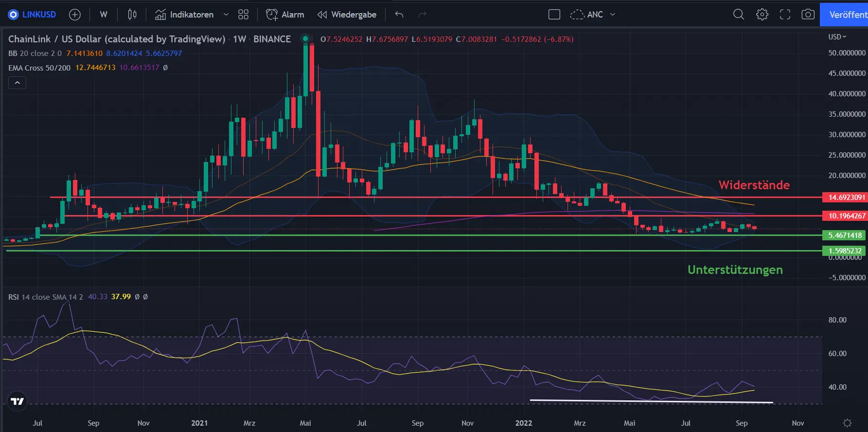Click the 20.0000000 price scale label

[847, 175]
